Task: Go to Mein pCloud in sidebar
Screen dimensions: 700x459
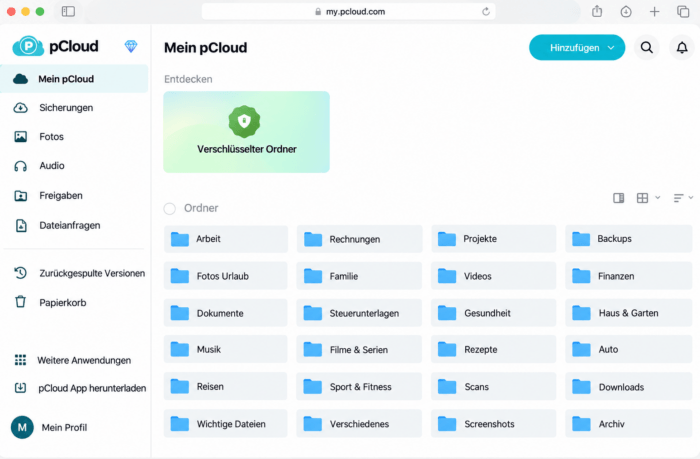Action: pyautogui.click(x=74, y=79)
